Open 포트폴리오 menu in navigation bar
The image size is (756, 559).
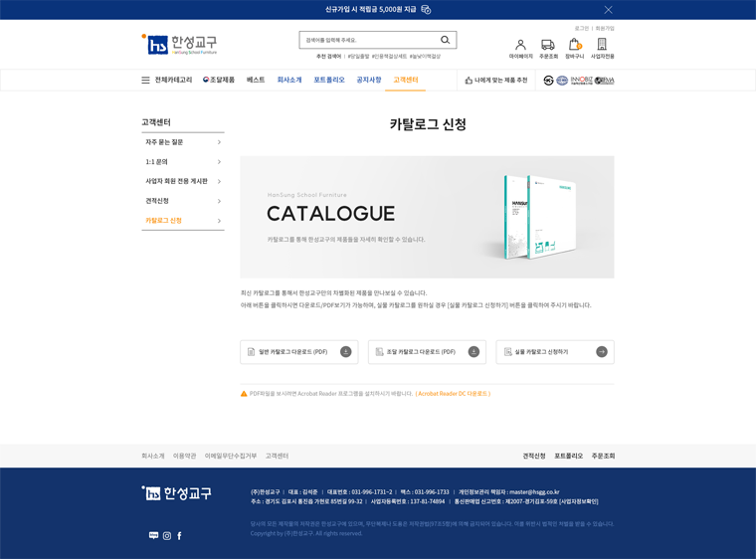pos(329,80)
